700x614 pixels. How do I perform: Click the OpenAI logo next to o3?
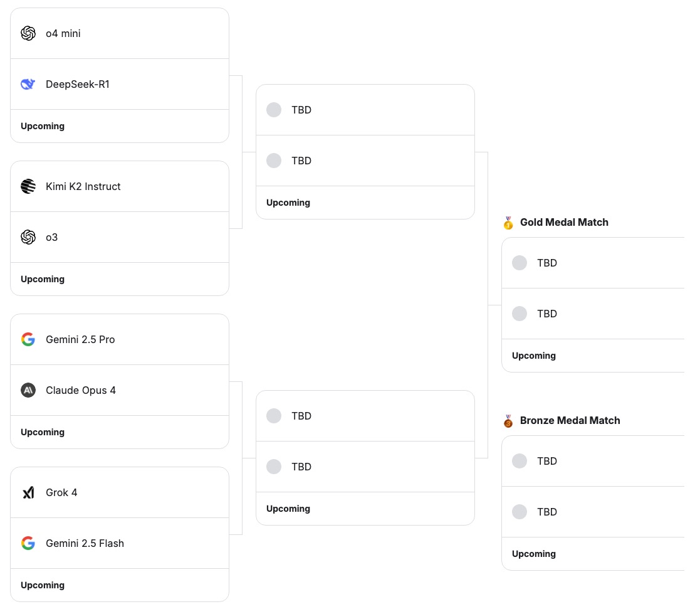pos(28,237)
